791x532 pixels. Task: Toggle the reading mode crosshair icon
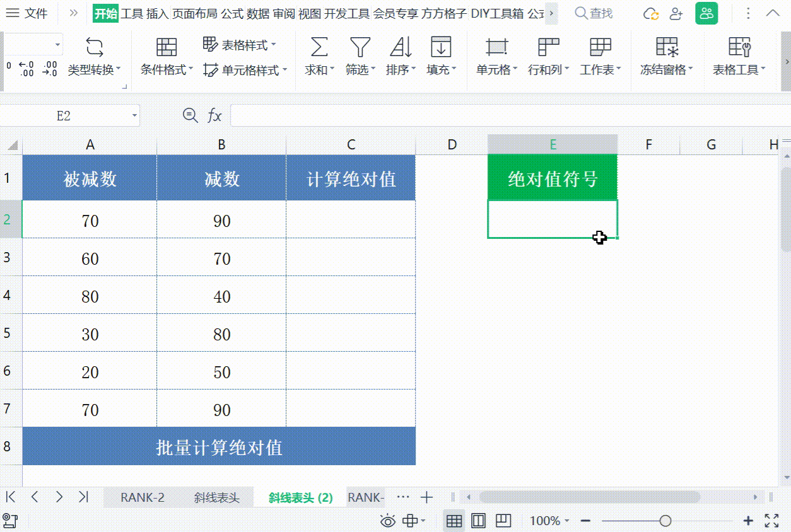[x=411, y=521]
